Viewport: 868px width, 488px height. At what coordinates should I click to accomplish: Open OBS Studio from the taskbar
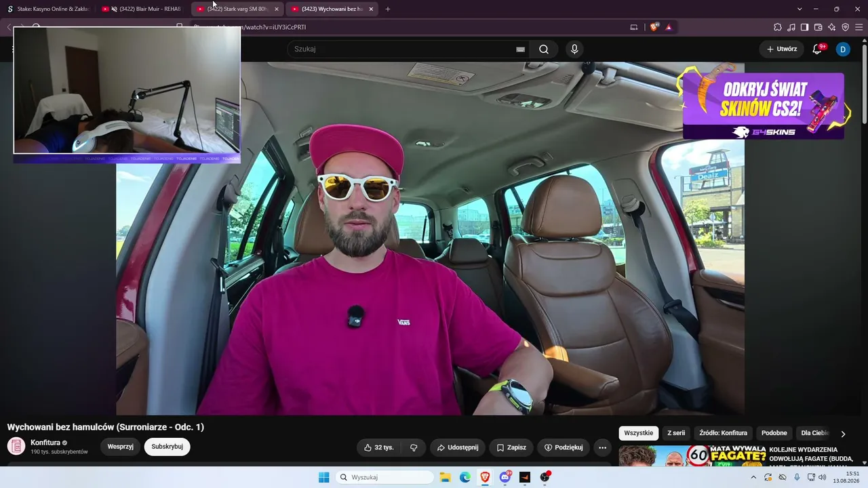[545, 477]
